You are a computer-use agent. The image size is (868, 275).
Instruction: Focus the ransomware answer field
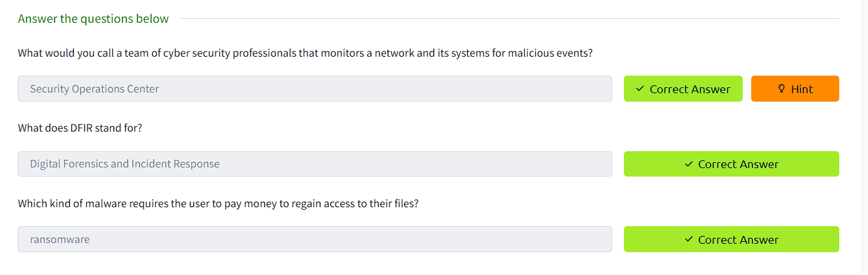[x=315, y=239]
